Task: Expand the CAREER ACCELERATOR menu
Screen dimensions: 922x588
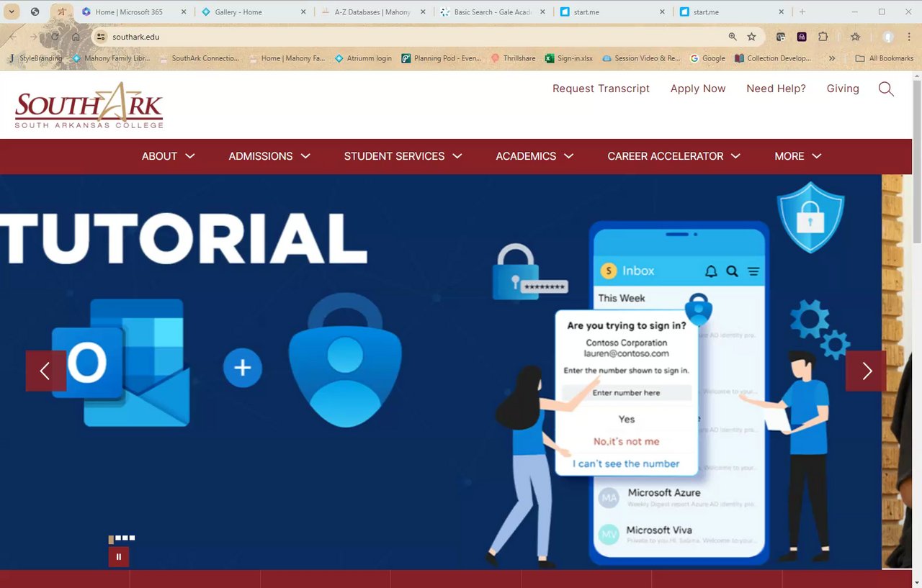Action: (x=673, y=156)
